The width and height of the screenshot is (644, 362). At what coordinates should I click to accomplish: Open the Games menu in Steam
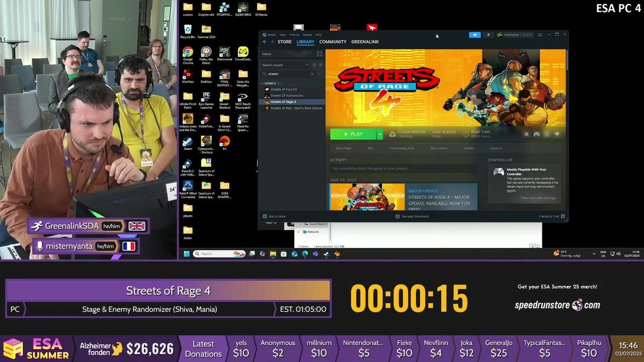click(x=307, y=35)
